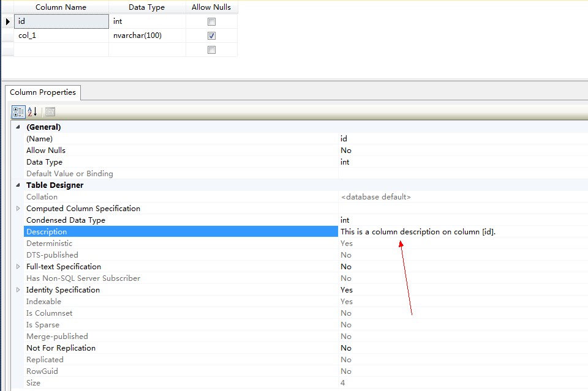Open the int data type cell
This screenshot has height=391, width=588.
point(147,21)
